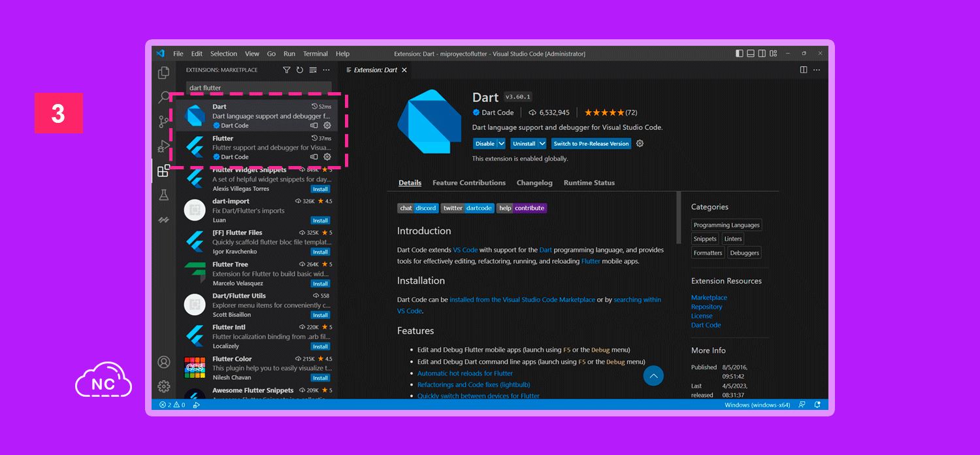Switch to the Runtime Status tab
Viewport: 980px width, 455px height.
tap(589, 183)
